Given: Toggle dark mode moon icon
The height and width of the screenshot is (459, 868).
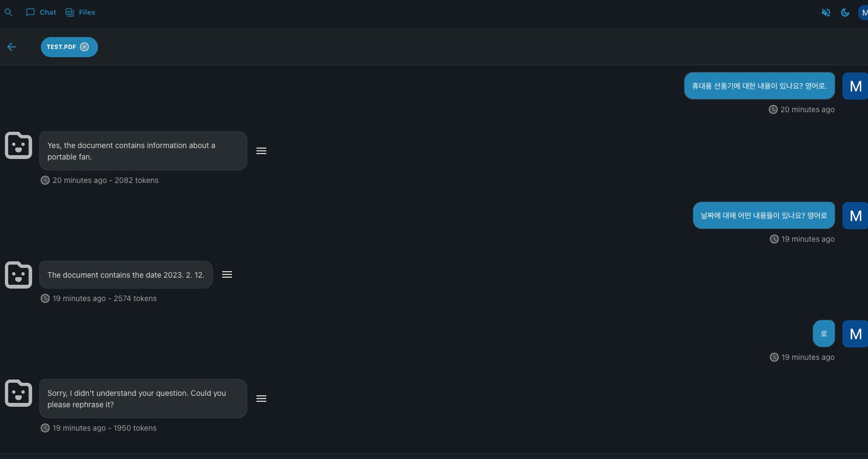Looking at the screenshot, I should click(845, 12).
